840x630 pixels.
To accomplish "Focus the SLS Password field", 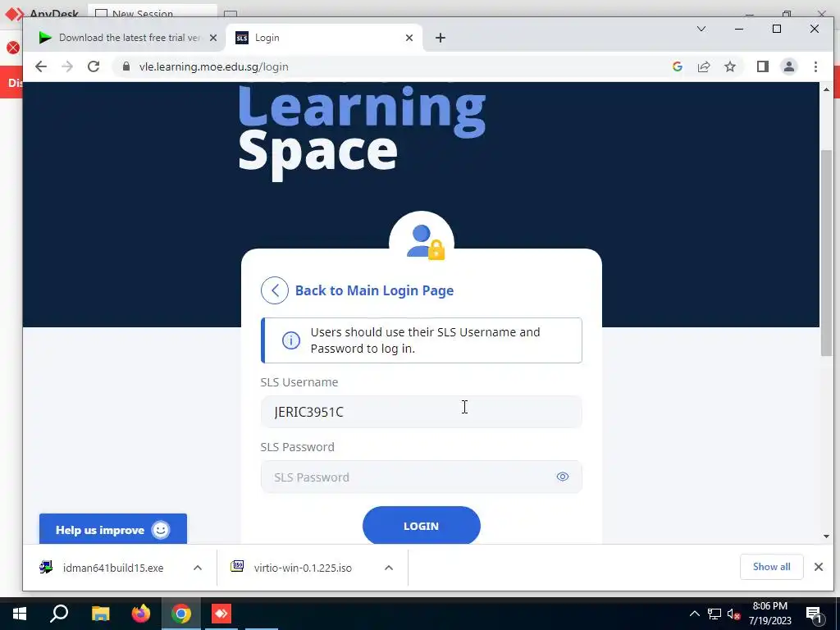I will tap(421, 477).
